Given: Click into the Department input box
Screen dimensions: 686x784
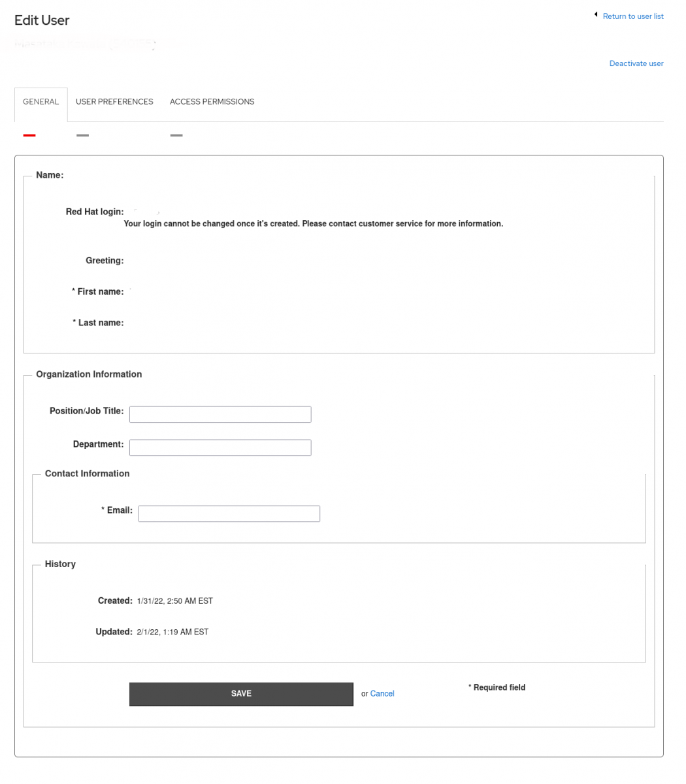Looking at the screenshot, I should [x=220, y=448].
